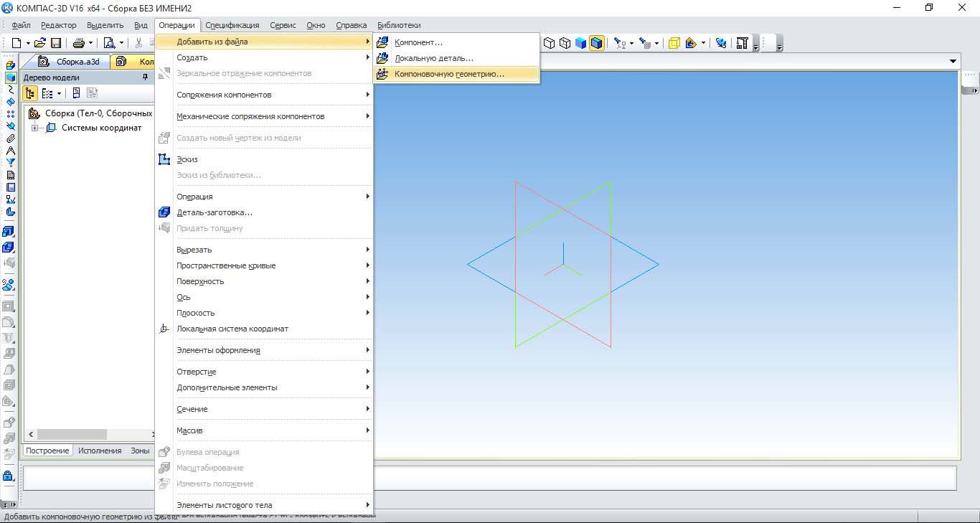Open the Сервис menu
This screenshot has width=980, height=523.
(x=283, y=25)
